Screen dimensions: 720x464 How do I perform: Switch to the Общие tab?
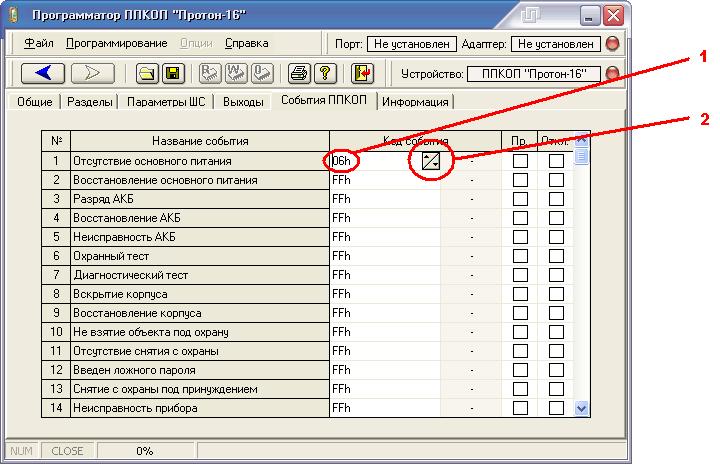click(35, 102)
